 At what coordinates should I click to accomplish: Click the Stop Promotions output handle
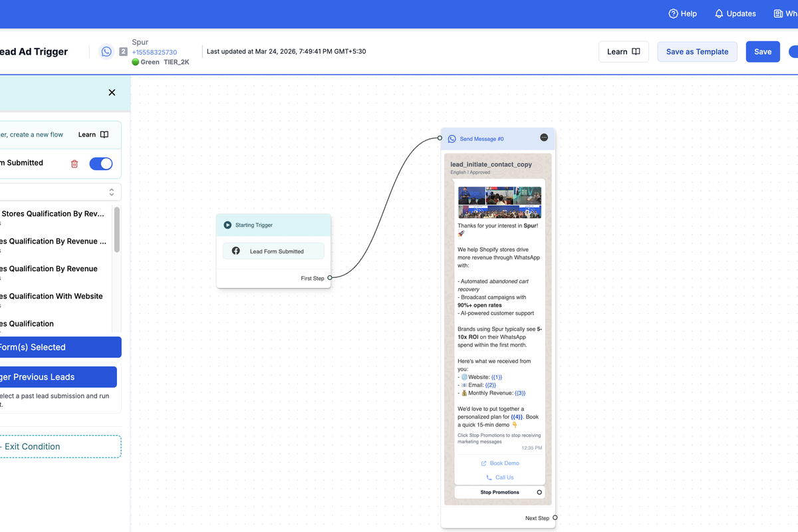(x=539, y=493)
